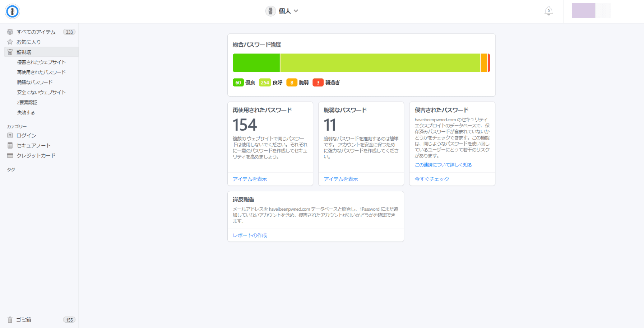Open 再使用されたパスワード sidebar item
Image resolution: width=644 pixels, height=328 pixels.
click(41, 72)
